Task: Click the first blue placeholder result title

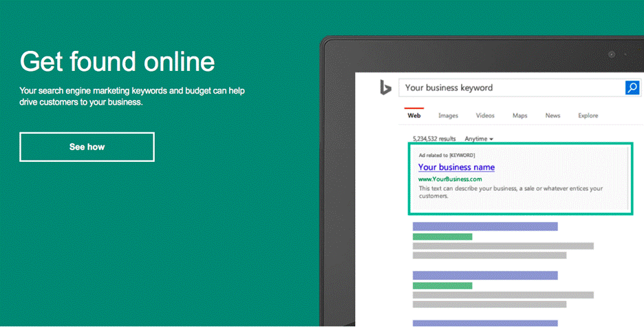Action: click(485, 226)
